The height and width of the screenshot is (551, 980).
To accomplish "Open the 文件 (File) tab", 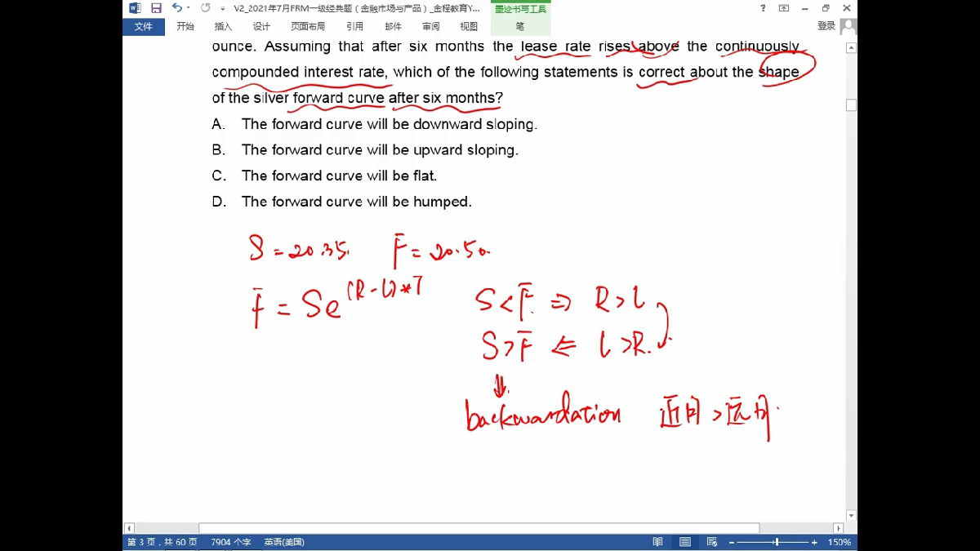I will 144,26.
